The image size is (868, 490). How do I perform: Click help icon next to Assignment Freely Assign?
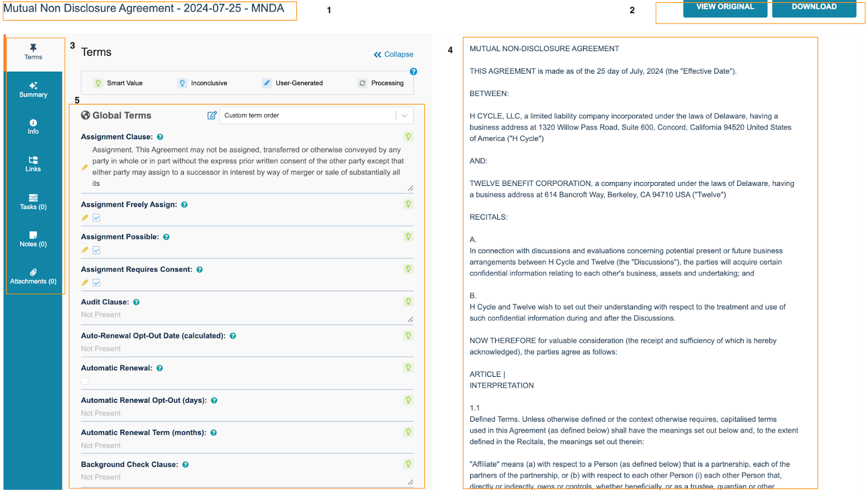pos(184,205)
